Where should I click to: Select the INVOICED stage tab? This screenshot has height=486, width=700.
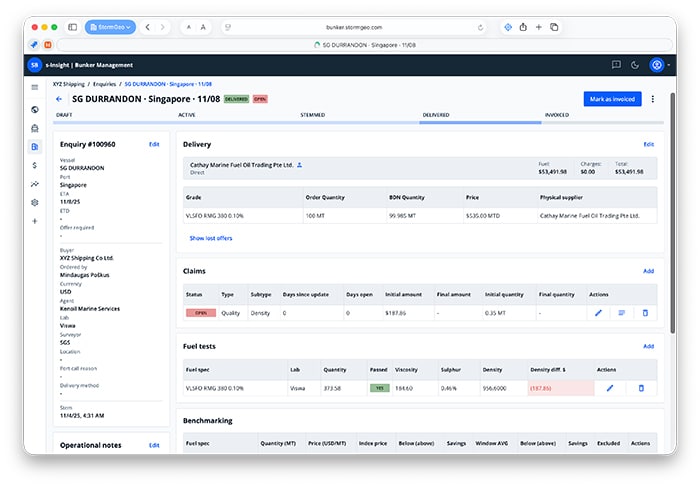point(556,115)
